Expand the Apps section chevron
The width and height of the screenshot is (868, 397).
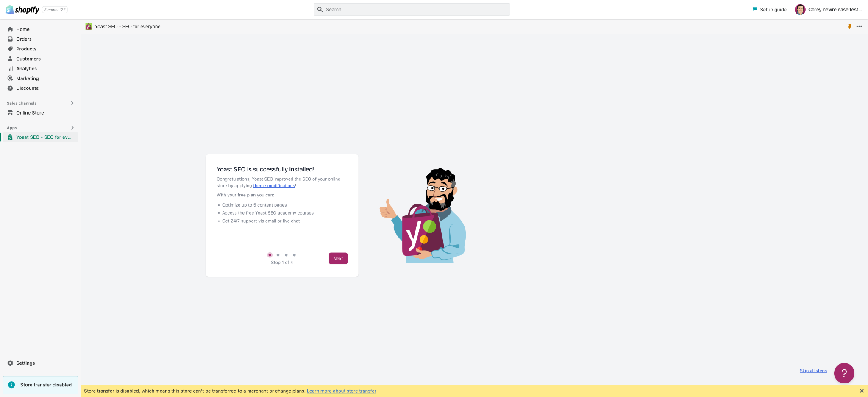click(x=72, y=128)
